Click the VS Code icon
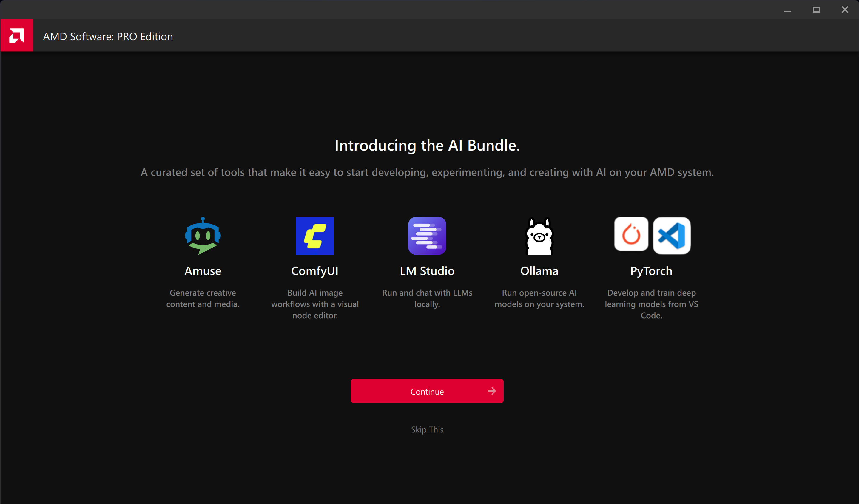This screenshot has width=859, height=504. click(x=671, y=236)
